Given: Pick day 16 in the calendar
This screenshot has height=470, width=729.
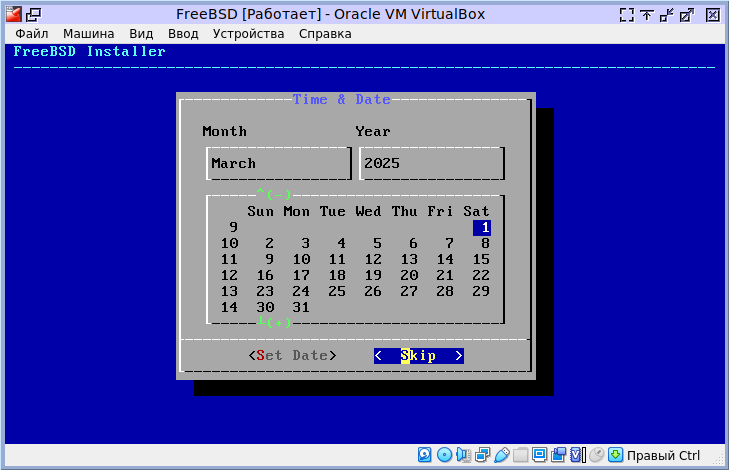Looking at the screenshot, I should 265,275.
